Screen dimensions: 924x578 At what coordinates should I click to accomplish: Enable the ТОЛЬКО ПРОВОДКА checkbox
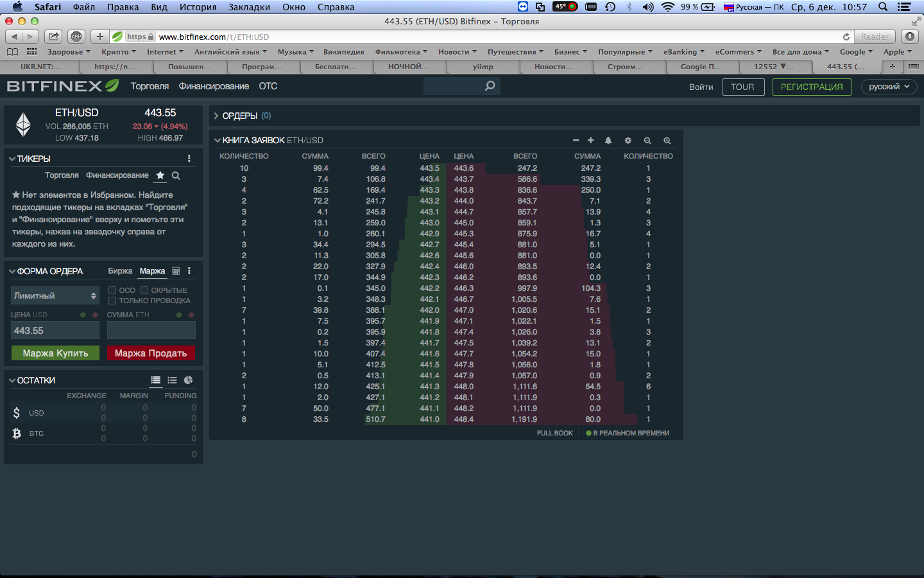112,301
